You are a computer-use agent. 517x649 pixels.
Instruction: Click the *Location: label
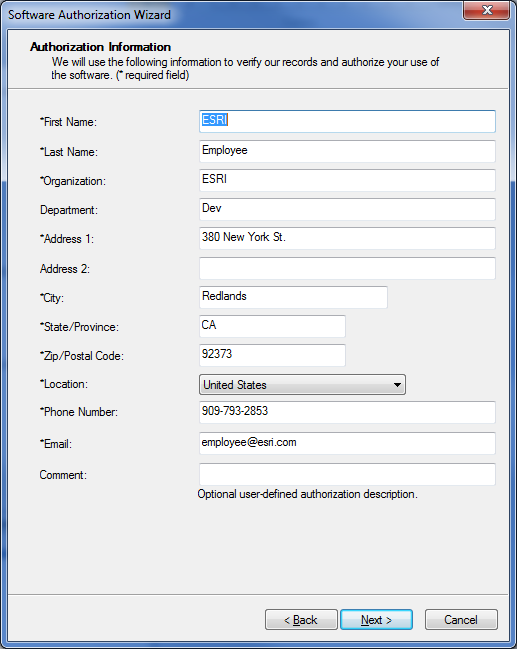click(64, 384)
